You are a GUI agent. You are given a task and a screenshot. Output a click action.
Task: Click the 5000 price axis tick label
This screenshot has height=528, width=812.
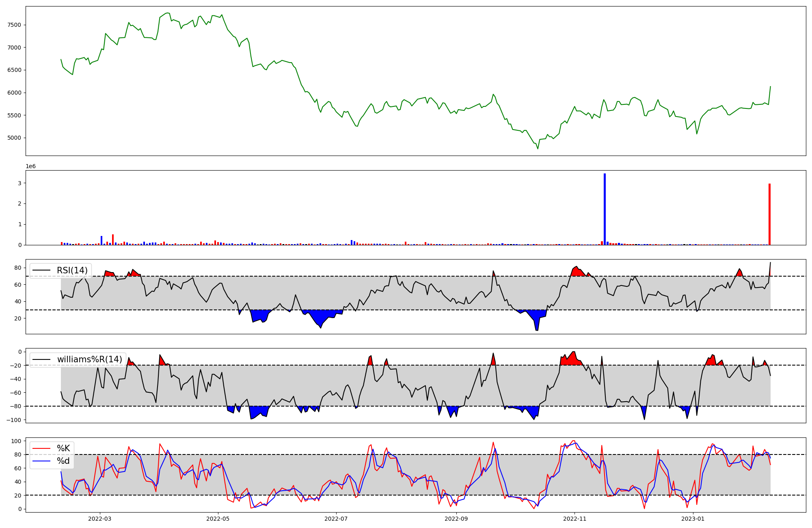[x=14, y=138]
